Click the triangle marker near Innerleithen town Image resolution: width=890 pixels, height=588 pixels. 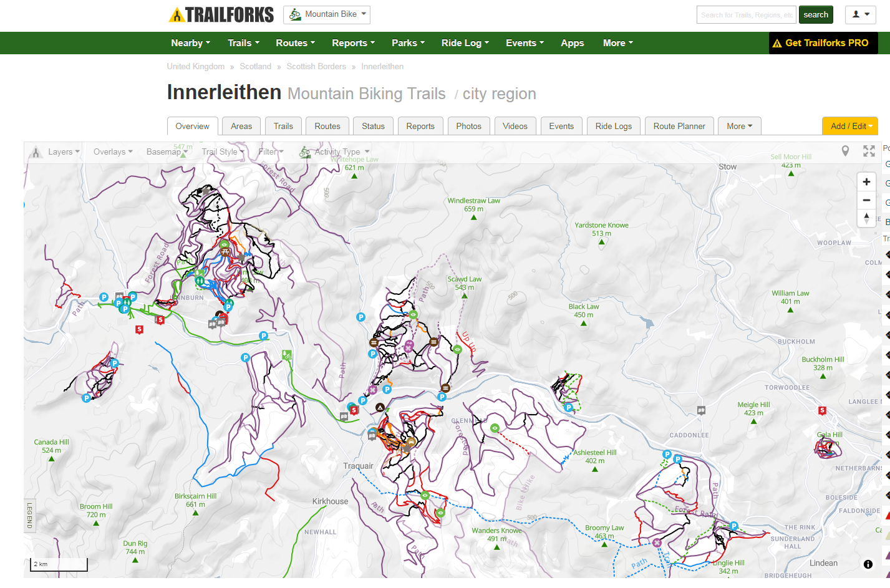[380, 407]
